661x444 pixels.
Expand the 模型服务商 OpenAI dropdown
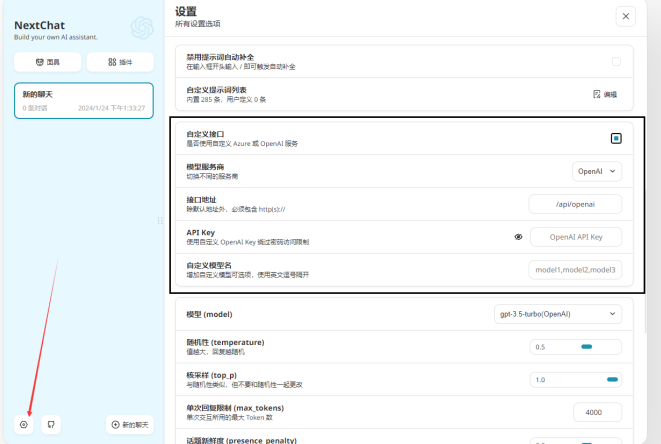597,171
